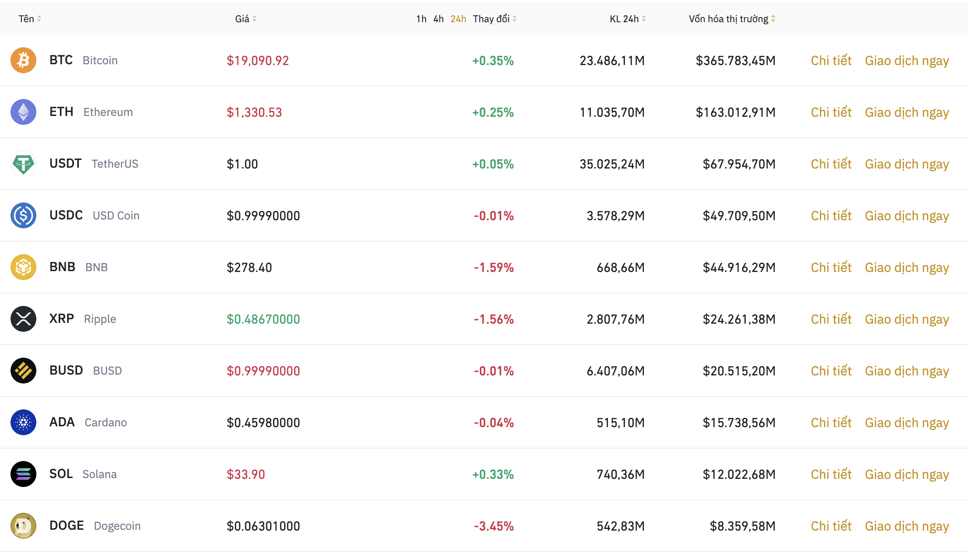Sort by Giá column arrows
The image size is (980, 552).
pyautogui.click(x=254, y=19)
